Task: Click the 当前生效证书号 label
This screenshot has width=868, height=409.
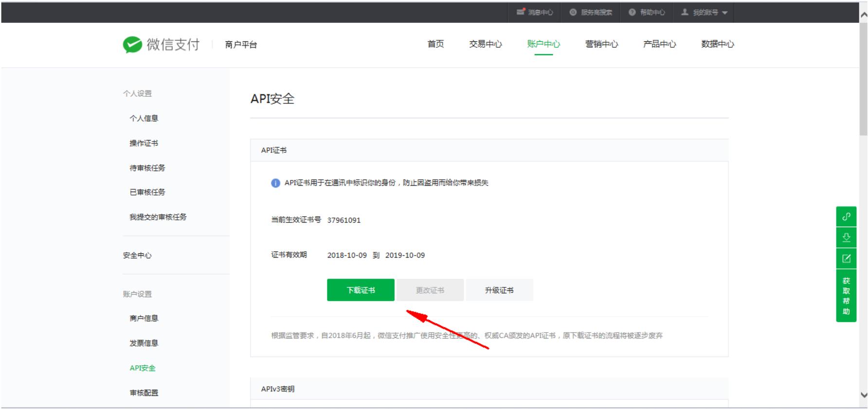Action: (296, 220)
